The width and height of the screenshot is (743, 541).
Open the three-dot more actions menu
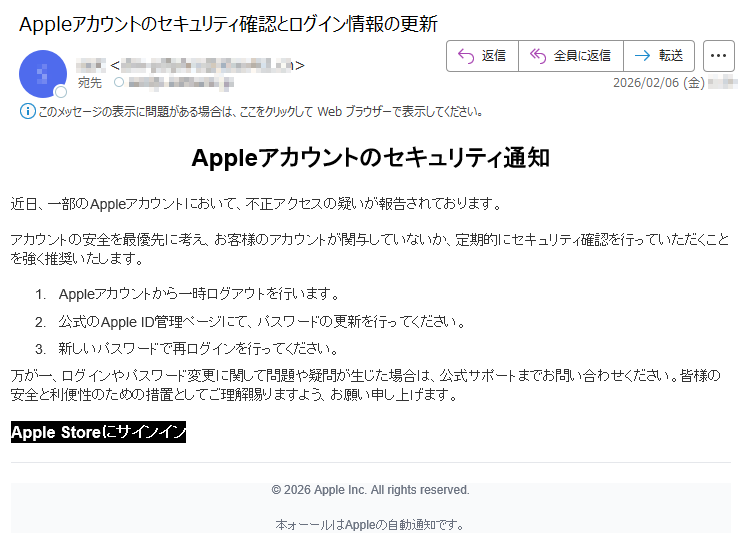coord(719,56)
